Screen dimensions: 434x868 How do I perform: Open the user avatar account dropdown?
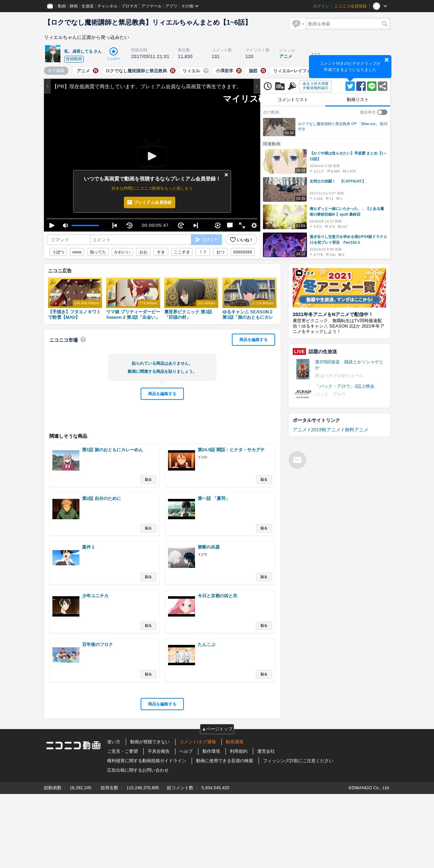click(x=380, y=6)
